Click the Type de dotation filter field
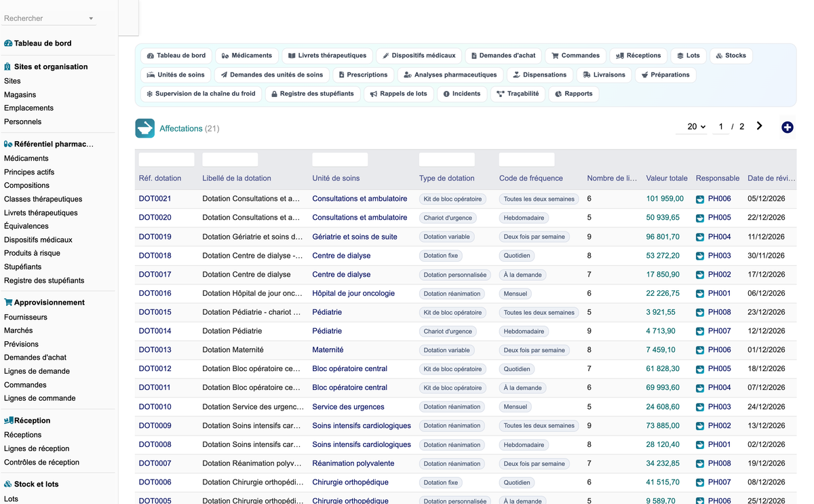 point(447,160)
